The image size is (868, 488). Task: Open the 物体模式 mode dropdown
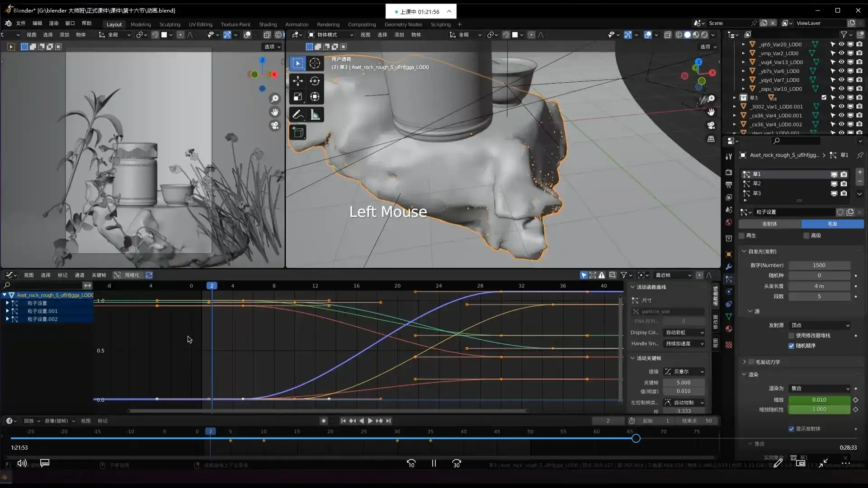(331, 35)
